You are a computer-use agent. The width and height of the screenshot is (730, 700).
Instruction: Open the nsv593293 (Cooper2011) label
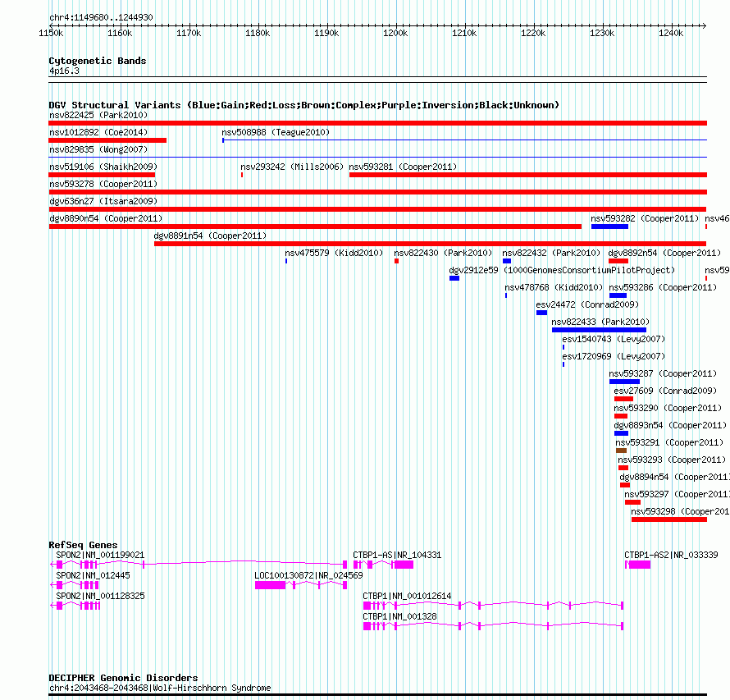click(672, 460)
